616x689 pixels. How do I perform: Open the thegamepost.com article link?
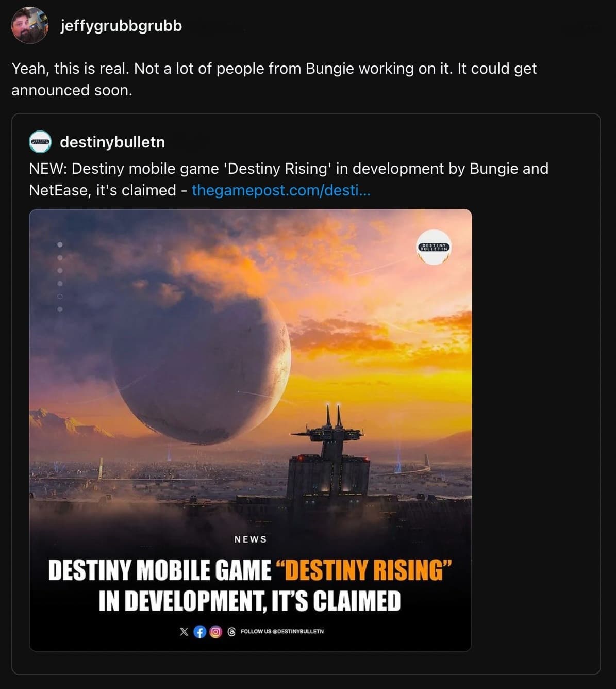point(281,190)
